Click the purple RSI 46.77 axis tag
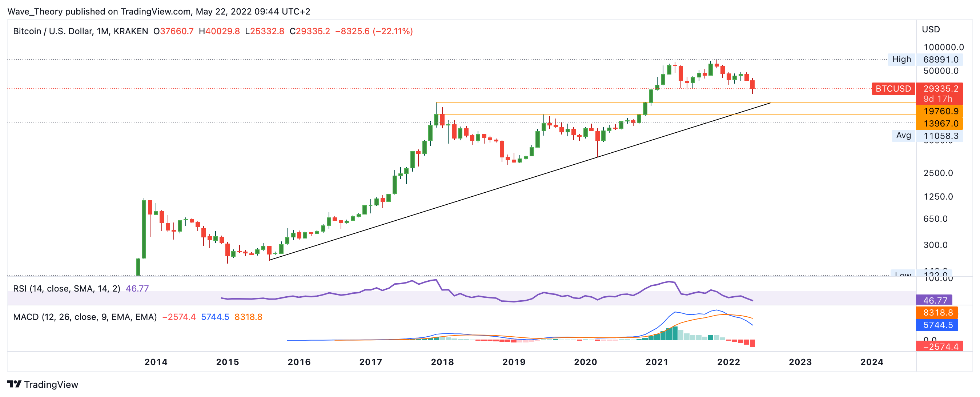This screenshot has width=980, height=397. pos(934,300)
